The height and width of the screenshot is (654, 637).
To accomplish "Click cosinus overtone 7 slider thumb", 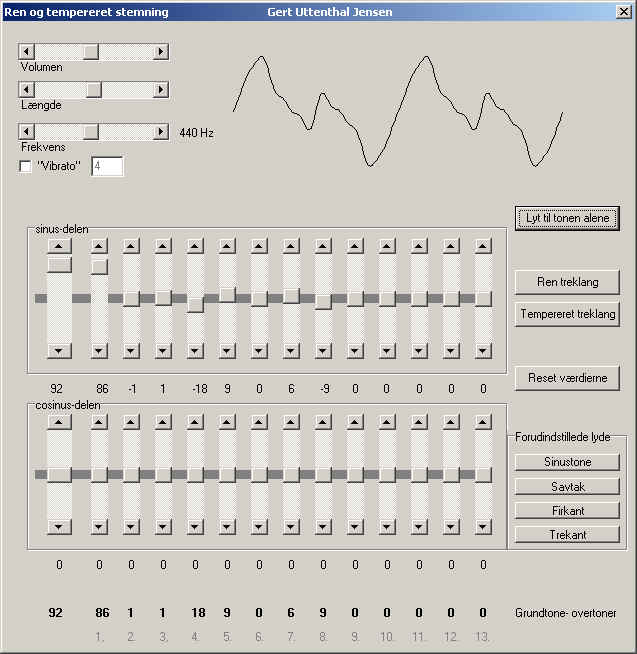I will (291, 475).
